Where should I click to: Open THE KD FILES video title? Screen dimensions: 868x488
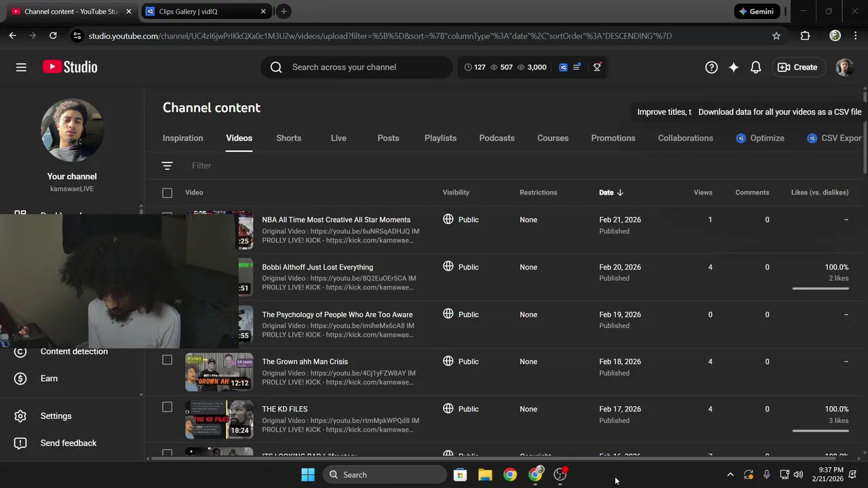[285, 409]
